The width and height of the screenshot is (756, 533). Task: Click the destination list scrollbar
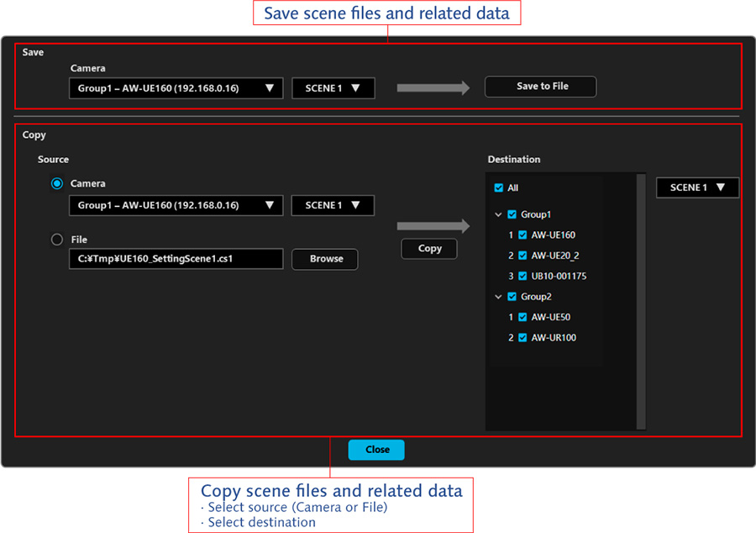point(641,301)
